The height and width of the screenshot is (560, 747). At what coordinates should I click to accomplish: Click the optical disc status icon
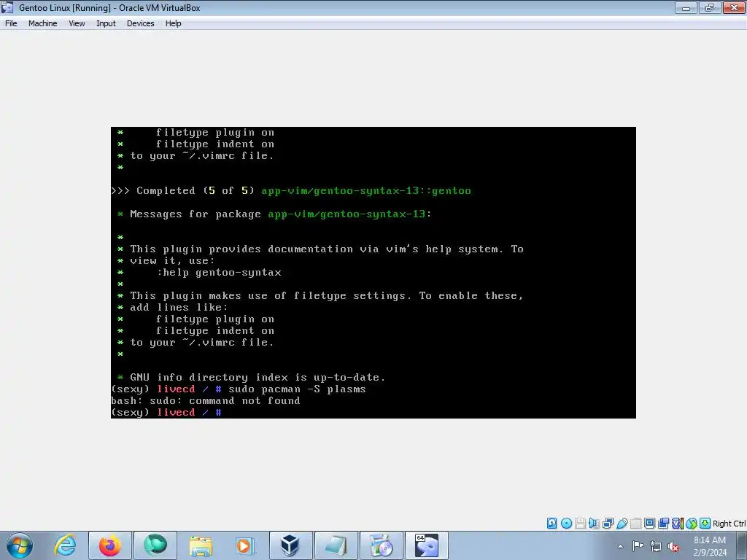point(566,524)
